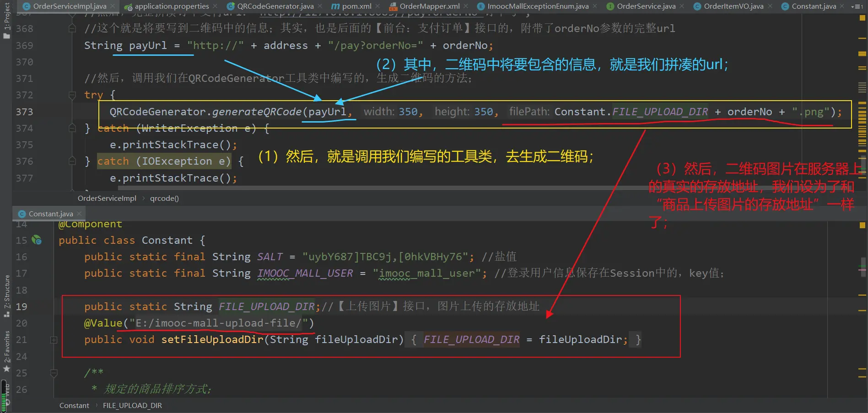Select the OrderMapper.xml tab
The width and height of the screenshot is (868, 413).
coord(429,6)
